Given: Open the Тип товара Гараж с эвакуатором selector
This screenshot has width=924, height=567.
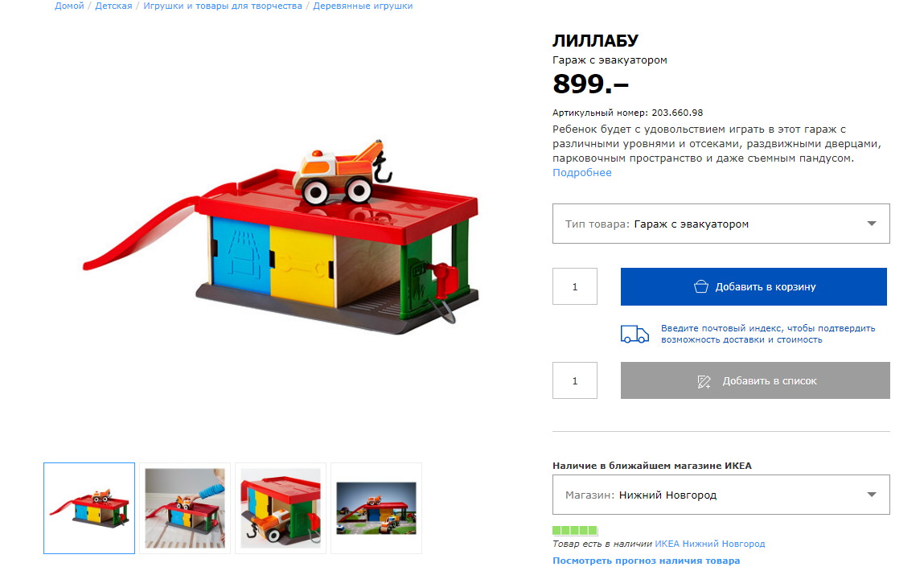Looking at the screenshot, I should (721, 224).
